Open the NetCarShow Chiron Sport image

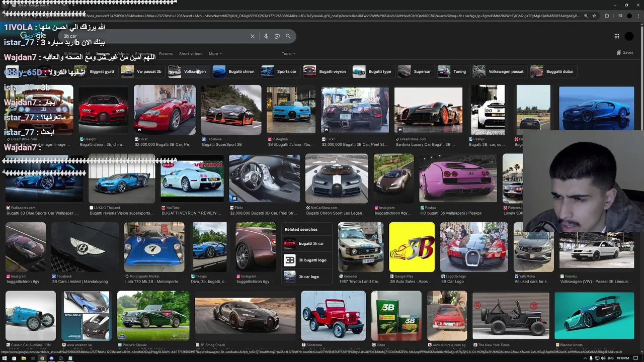click(337, 178)
